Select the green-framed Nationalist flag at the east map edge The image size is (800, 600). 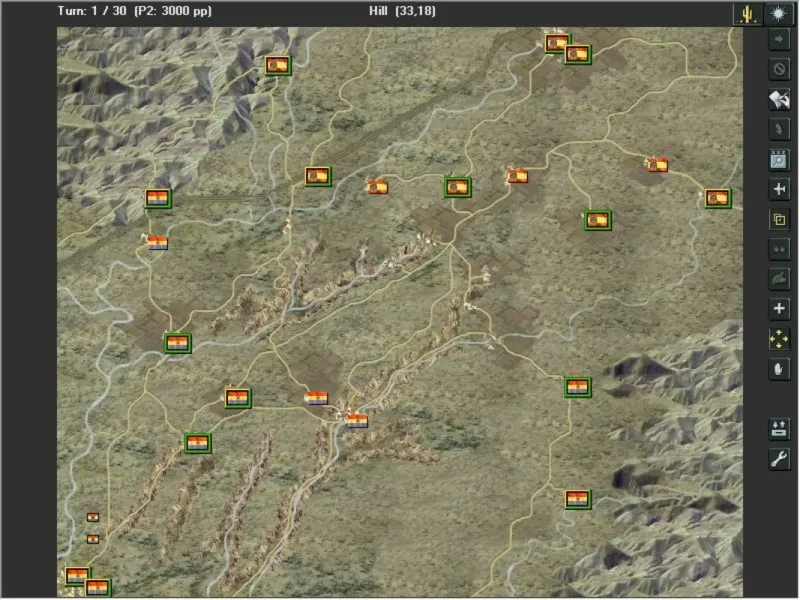[718, 198]
